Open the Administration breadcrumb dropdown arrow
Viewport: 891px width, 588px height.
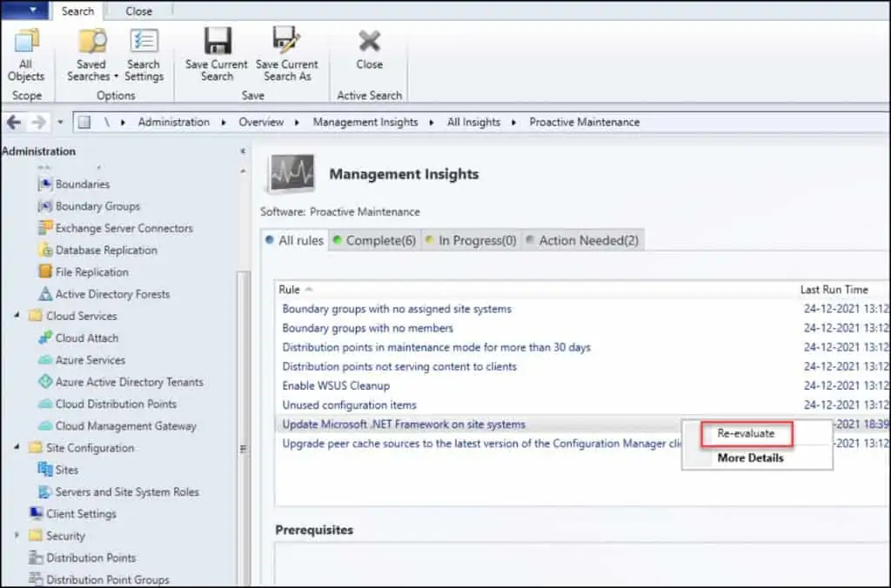[x=224, y=122]
